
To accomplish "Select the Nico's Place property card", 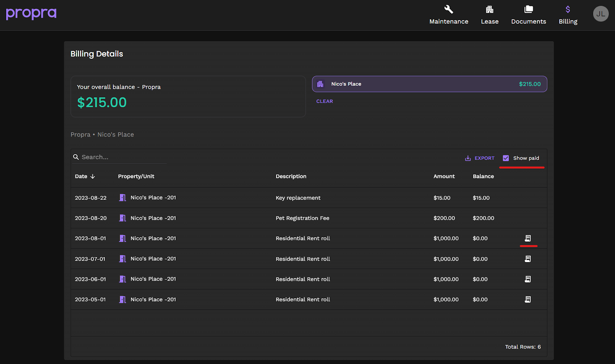I will point(429,84).
